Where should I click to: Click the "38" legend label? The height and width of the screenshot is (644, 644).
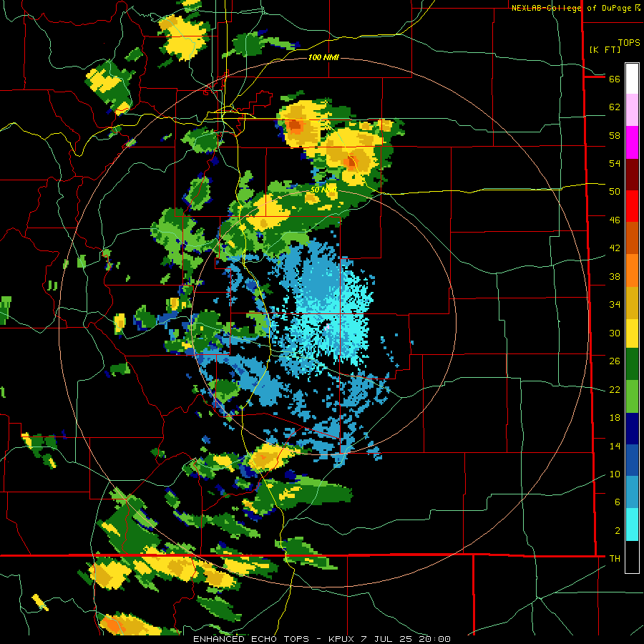click(615, 276)
